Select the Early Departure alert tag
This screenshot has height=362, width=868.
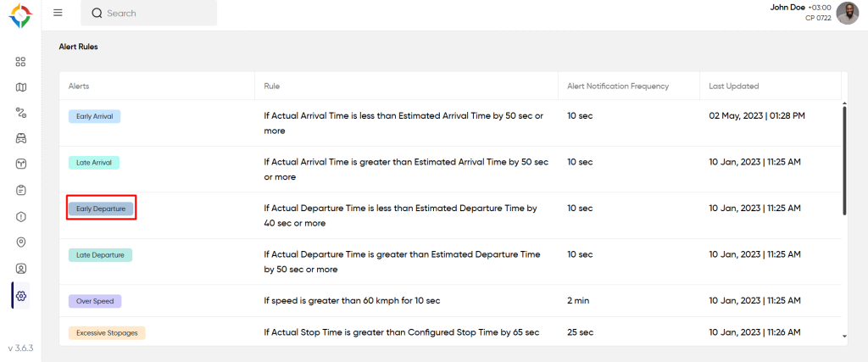[101, 208]
